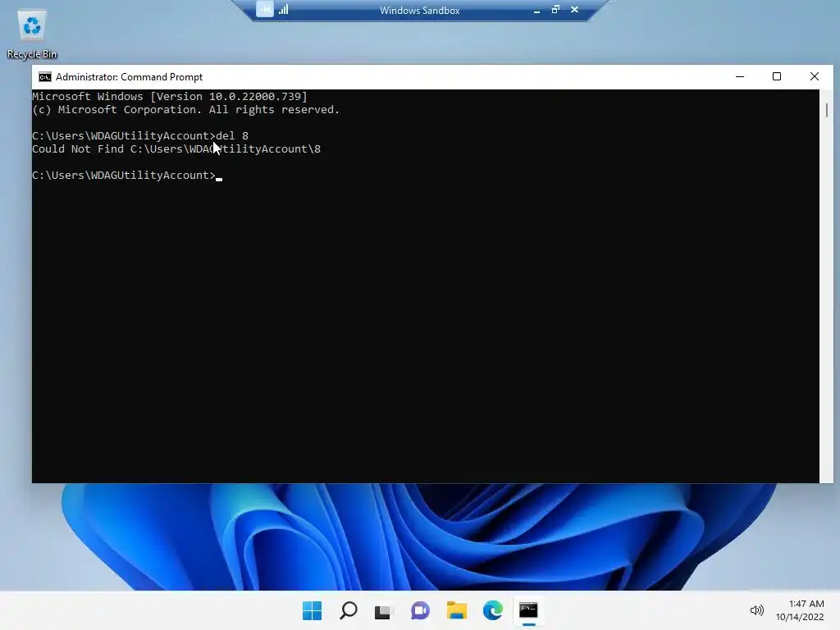The height and width of the screenshot is (630, 840).
Task: Restore down the Windows Sandbox window
Action: [555, 10]
